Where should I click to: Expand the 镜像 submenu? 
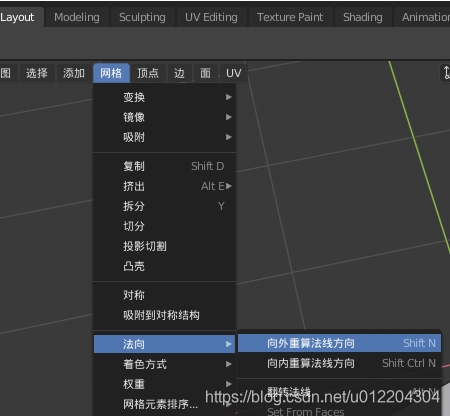pyautogui.click(x=164, y=117)
